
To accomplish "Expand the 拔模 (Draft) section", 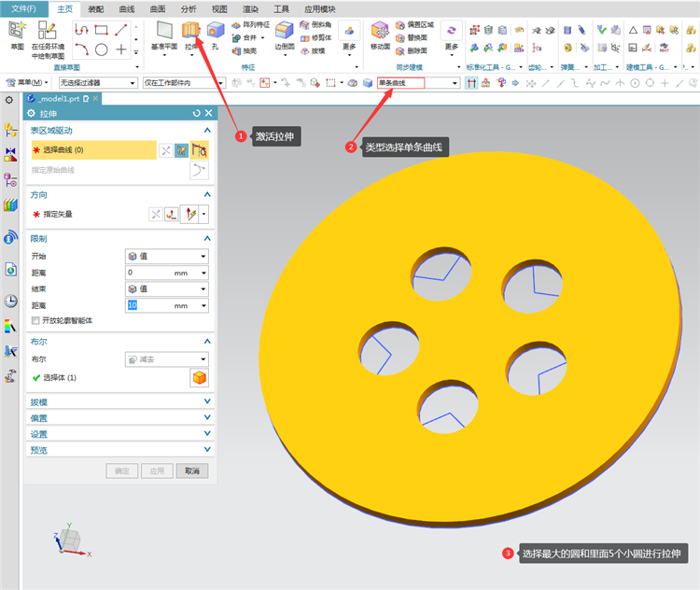I will coord(120,402).
